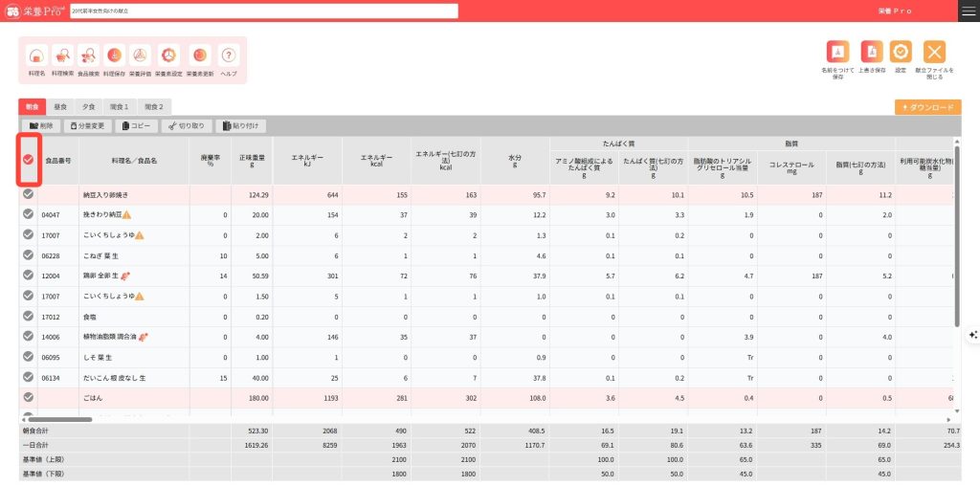Click the たんぱく質 group header
Screen dimensions: 980x486
tap(619, 144)
